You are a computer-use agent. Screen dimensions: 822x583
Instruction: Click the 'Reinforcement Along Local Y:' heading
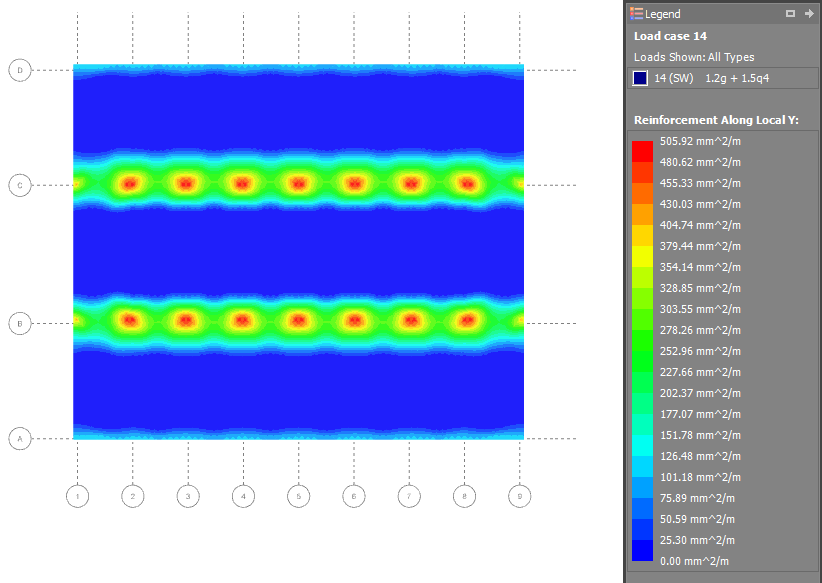coord(716,120)
